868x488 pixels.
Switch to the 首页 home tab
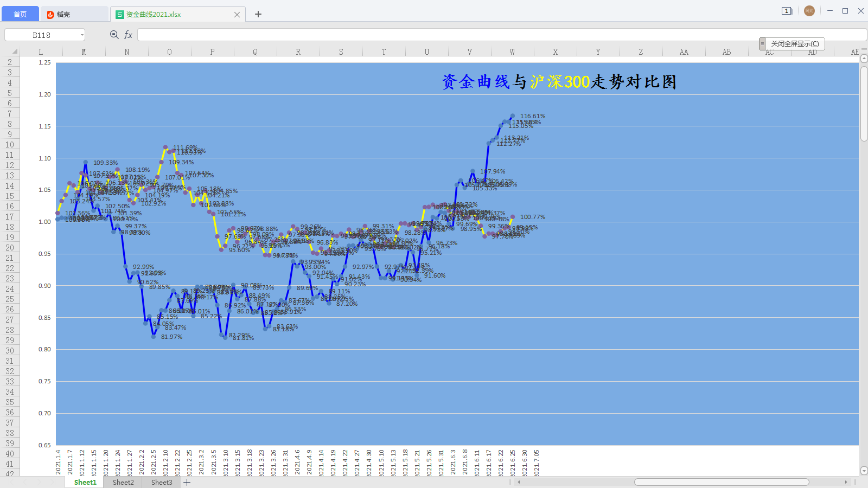[20, 14]
